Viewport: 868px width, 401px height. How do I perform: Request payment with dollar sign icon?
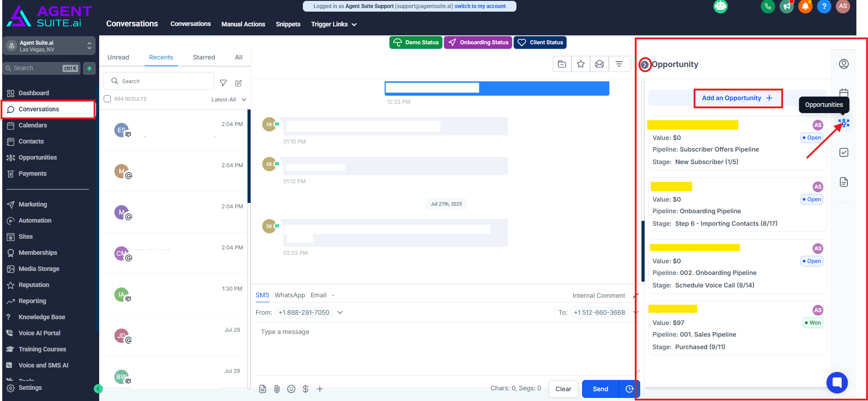point(306,389)
